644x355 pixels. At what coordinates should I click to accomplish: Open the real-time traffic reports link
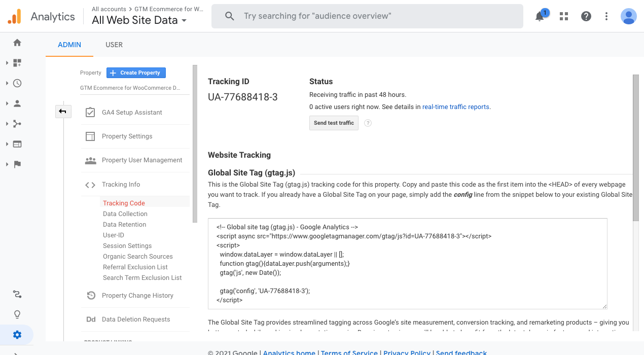click(x=456, y=107)
